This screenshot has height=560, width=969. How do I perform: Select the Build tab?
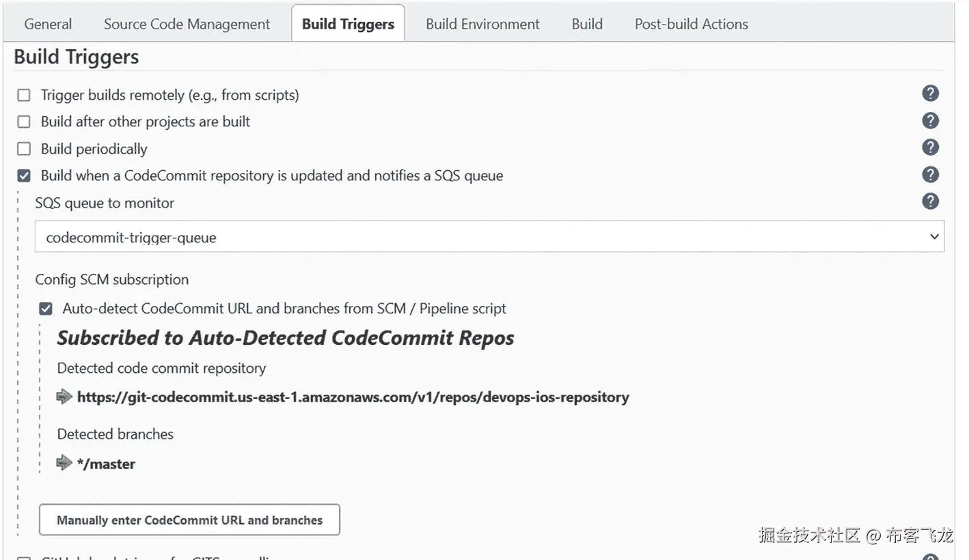coord(587,24)
